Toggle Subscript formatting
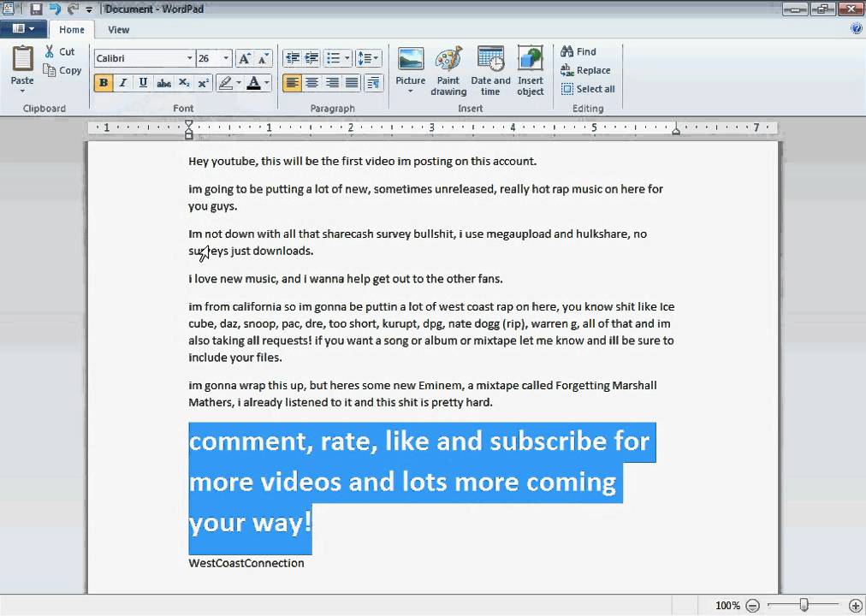 tap(184, 83)
